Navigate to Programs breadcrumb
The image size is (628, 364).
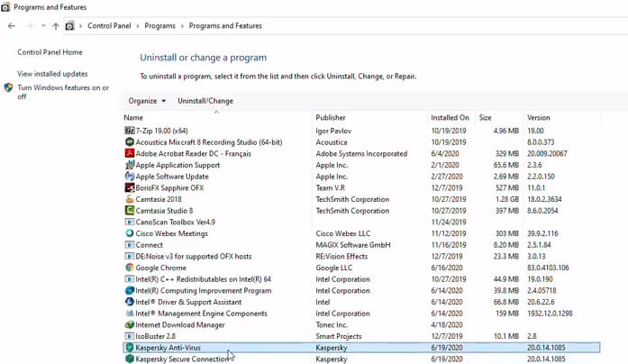tap(159, 25)
